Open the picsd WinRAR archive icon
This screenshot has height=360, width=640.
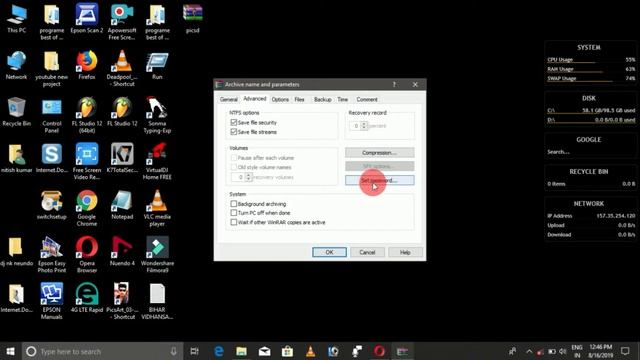(192, 18)
